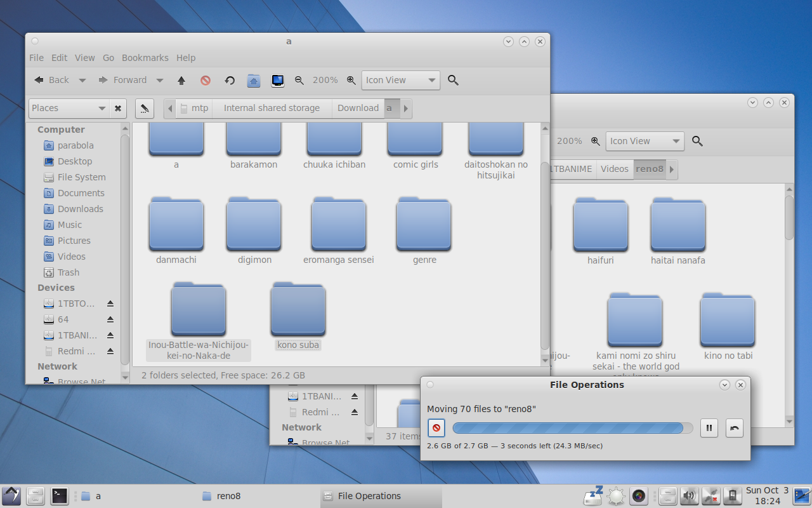The image size is (812, 508).
Task: Select Documents in sidebar
Action: [x=81, y=193]
